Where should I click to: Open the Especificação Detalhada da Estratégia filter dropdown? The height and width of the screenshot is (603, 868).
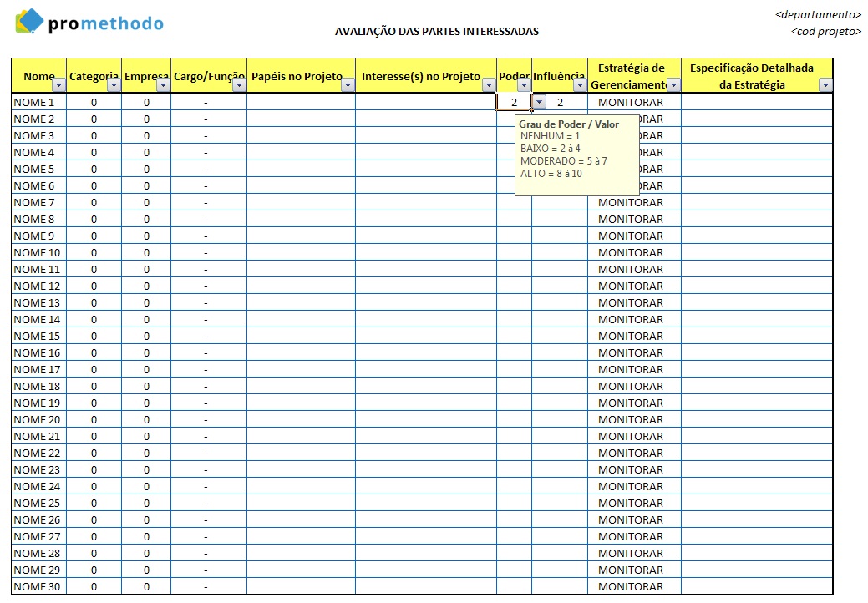pyautogui.click(x=825, y=84)
